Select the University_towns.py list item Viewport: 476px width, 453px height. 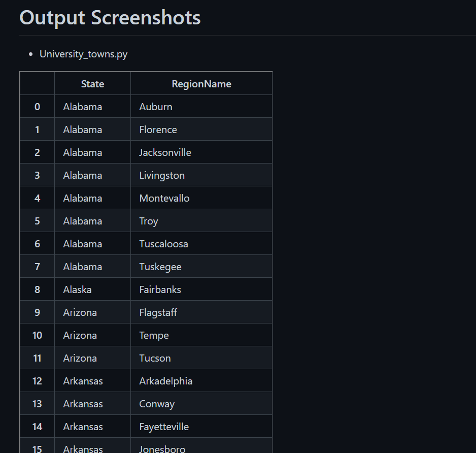[x=84, y=54]
